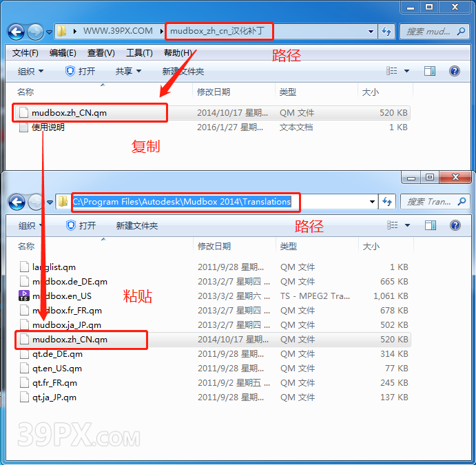This screenshot has height=465, width=476.
Task: Select the mudbox.zh_CN.qm file in the top window
Action: click(69, 112)
